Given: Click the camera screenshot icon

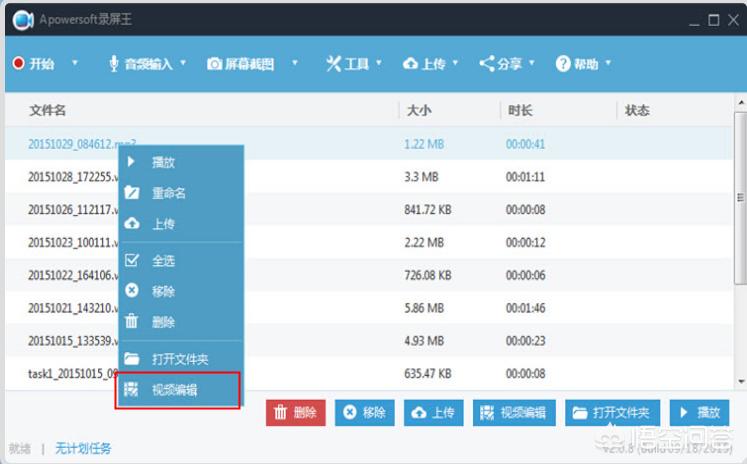Looking at the screenshot, I should click(x=214, y=63).
